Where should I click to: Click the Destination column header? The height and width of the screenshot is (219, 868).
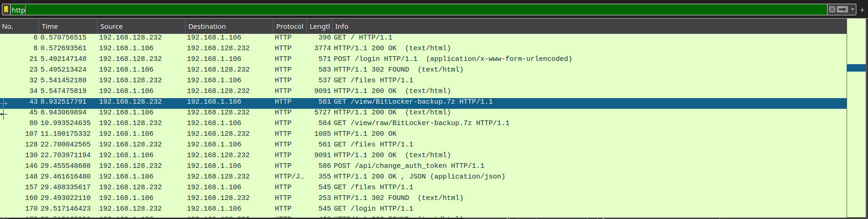tap(228, 27)
